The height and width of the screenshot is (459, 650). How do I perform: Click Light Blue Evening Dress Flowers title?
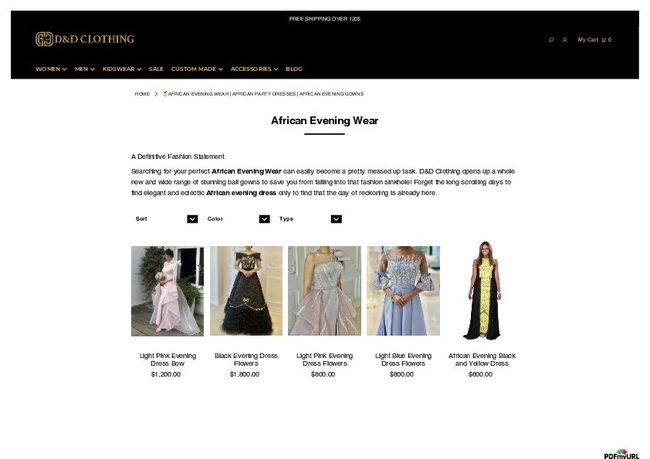[x=403, y=359]
